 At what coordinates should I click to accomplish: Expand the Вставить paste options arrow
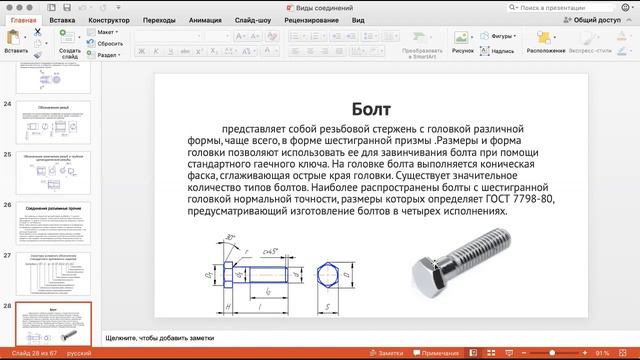click(x=25, y=37)
